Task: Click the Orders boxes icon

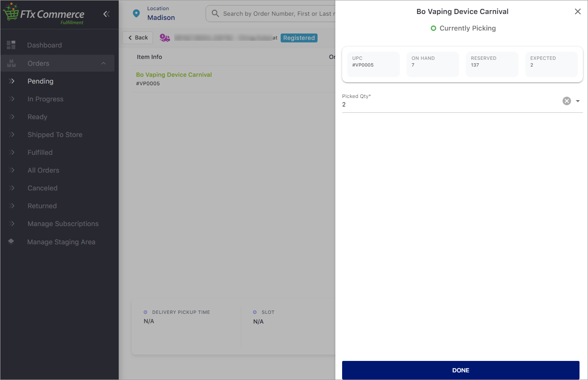Action: click(11, 63)
